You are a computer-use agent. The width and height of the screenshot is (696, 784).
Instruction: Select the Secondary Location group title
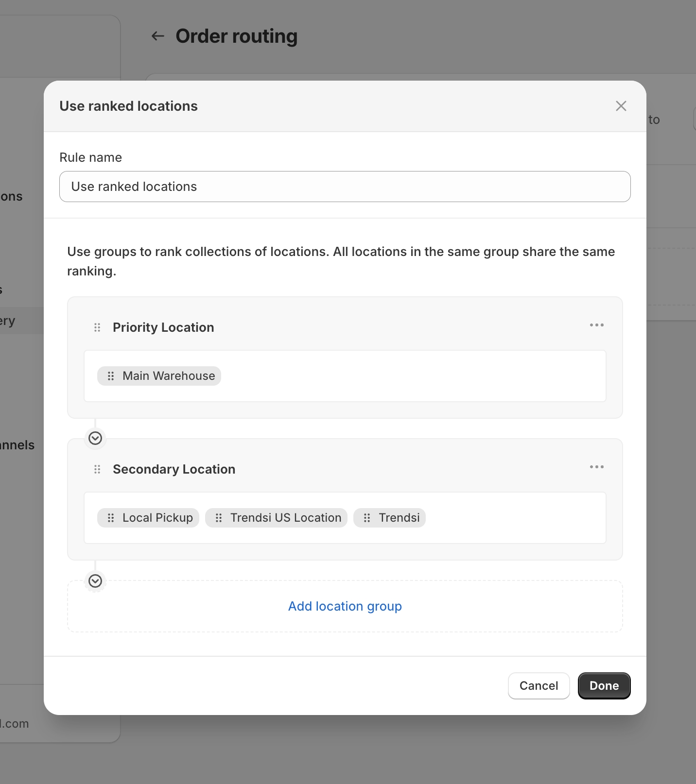click(x=174, y=469)
